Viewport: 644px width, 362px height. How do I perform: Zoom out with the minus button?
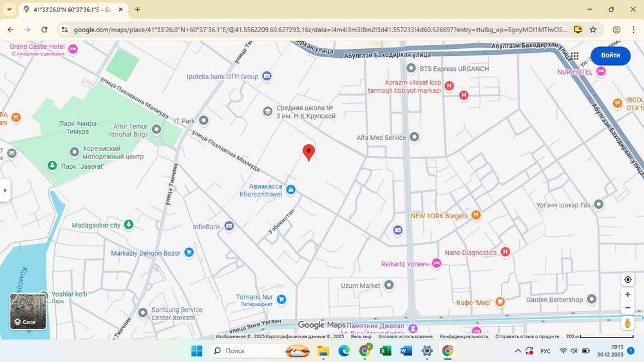point(627,308)
